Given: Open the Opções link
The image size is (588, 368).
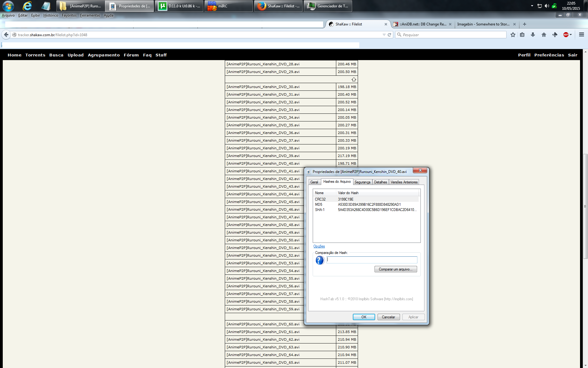Looking at the screenshot, I should click(319, 246).
